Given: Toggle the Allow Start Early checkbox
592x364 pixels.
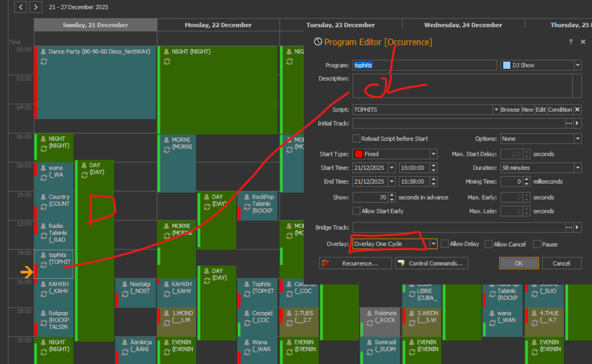Looking at the screenshot, I should click(x=356, y=211).
